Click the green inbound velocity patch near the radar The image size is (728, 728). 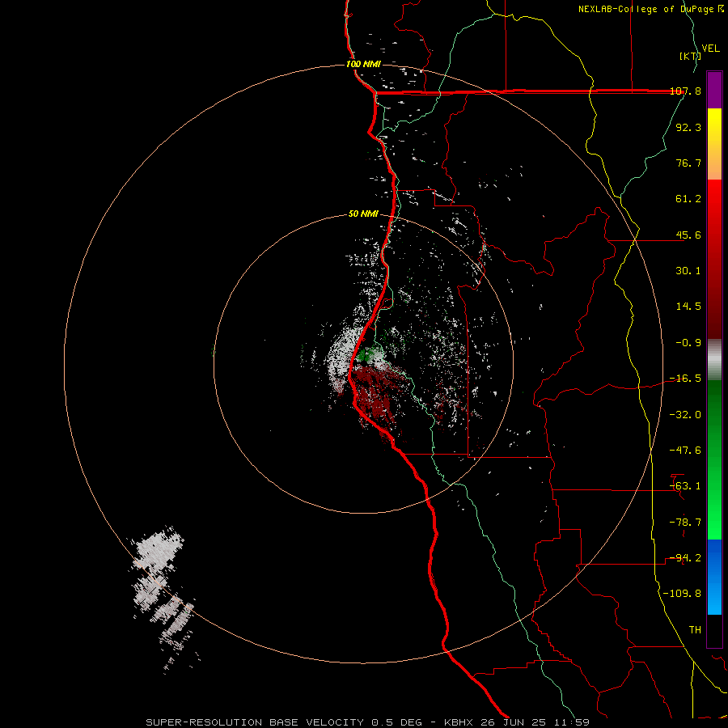click(x=366, y=355)
